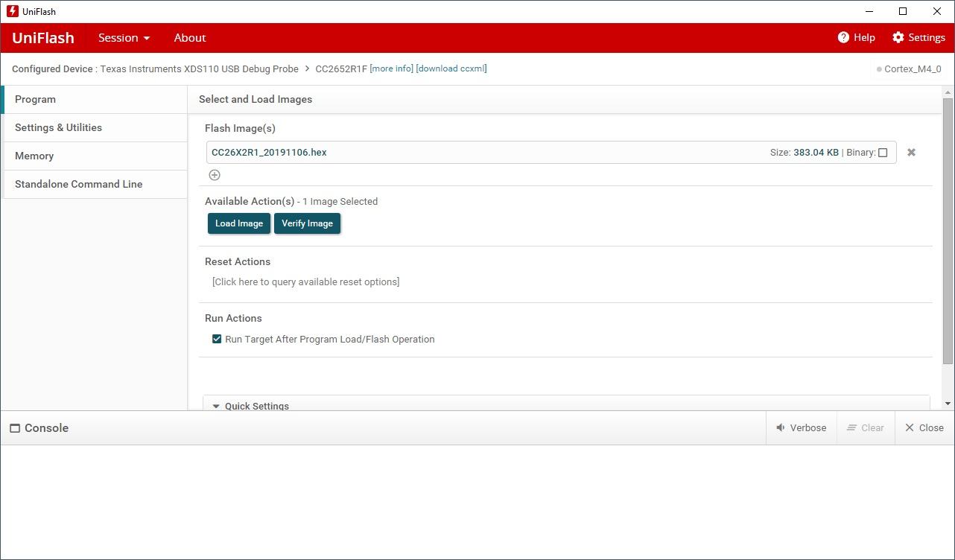Toggle Verbose console output
This screenshot has width=955, height=560.
click(x=801, y=428)
